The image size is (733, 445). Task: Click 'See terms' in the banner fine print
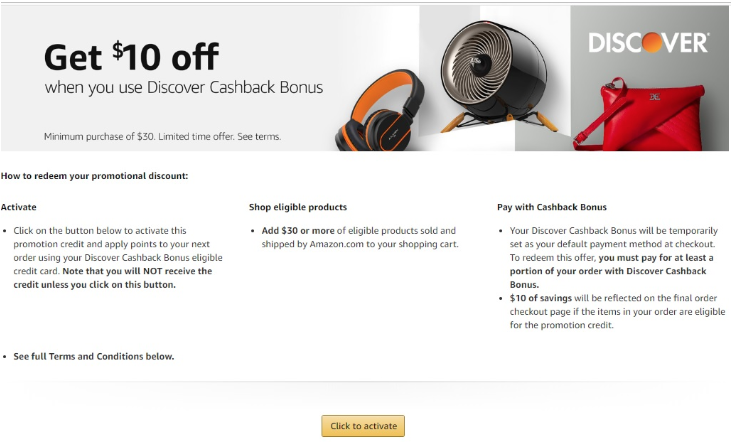point(262,136)
